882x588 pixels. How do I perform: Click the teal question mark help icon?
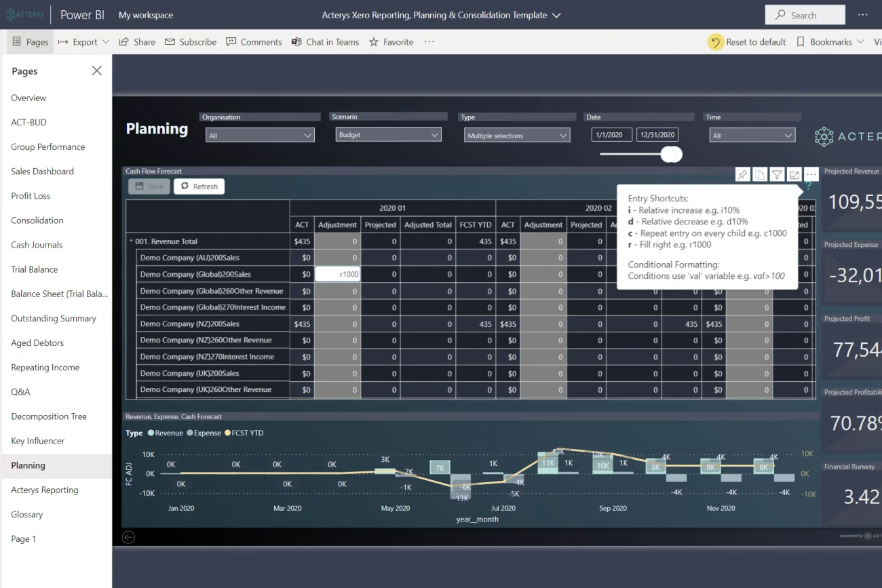(808, 187)
